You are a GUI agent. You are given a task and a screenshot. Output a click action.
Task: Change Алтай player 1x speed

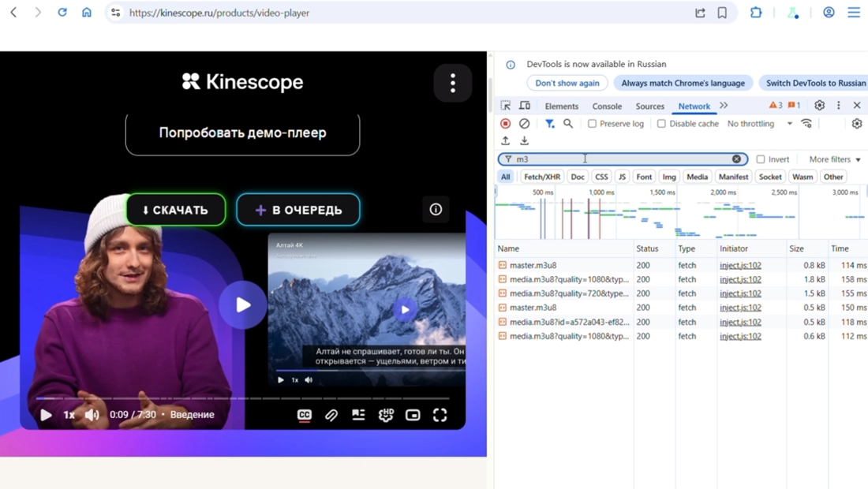click(x=295, y=380)
